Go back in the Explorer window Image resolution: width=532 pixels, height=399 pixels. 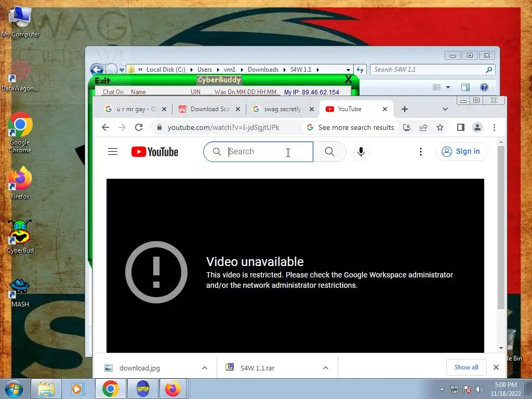(x=97, y=70)
